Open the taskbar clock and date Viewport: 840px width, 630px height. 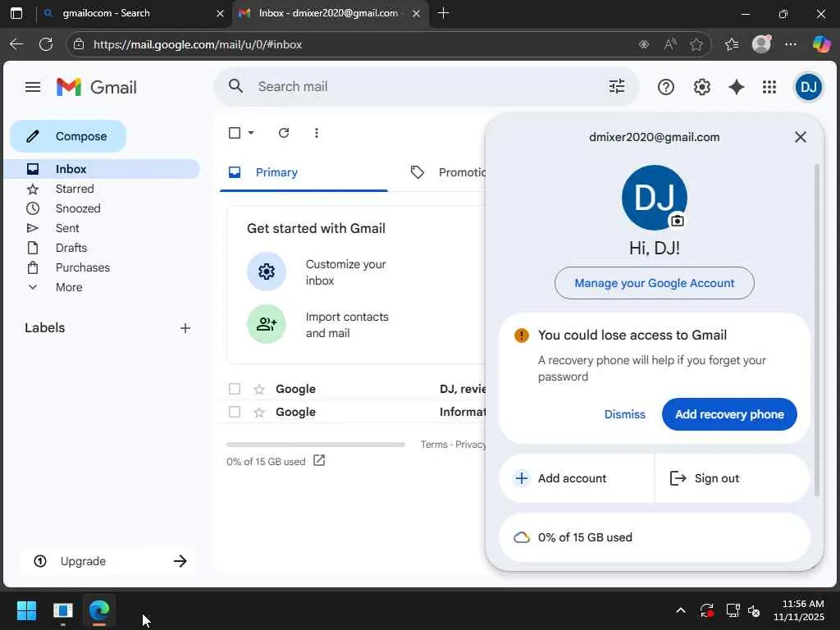799,610
